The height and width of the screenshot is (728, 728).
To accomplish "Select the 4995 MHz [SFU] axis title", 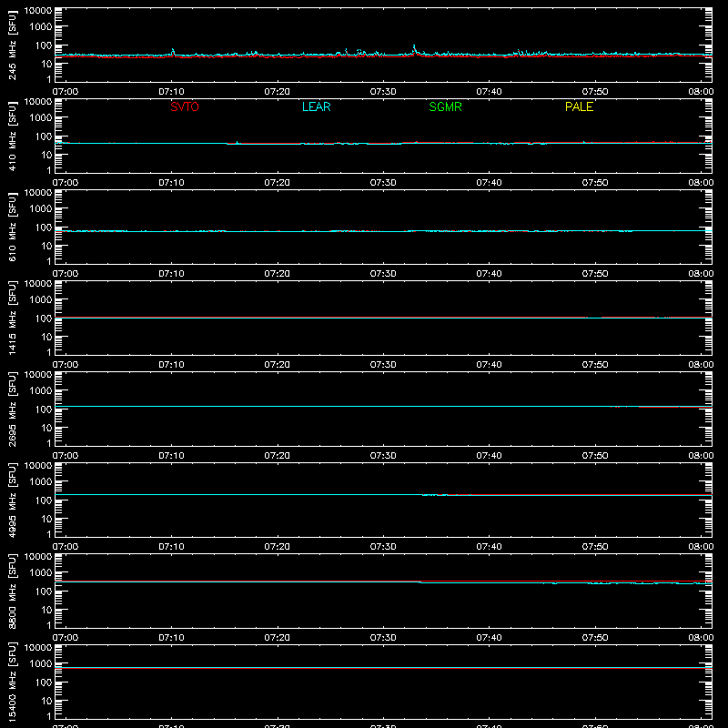I will pos(12,500).
